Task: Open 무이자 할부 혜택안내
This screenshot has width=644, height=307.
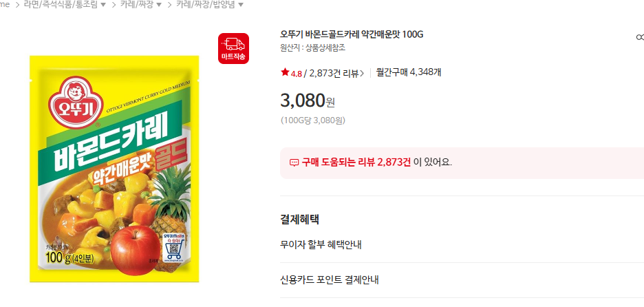Action: (321, 245)
